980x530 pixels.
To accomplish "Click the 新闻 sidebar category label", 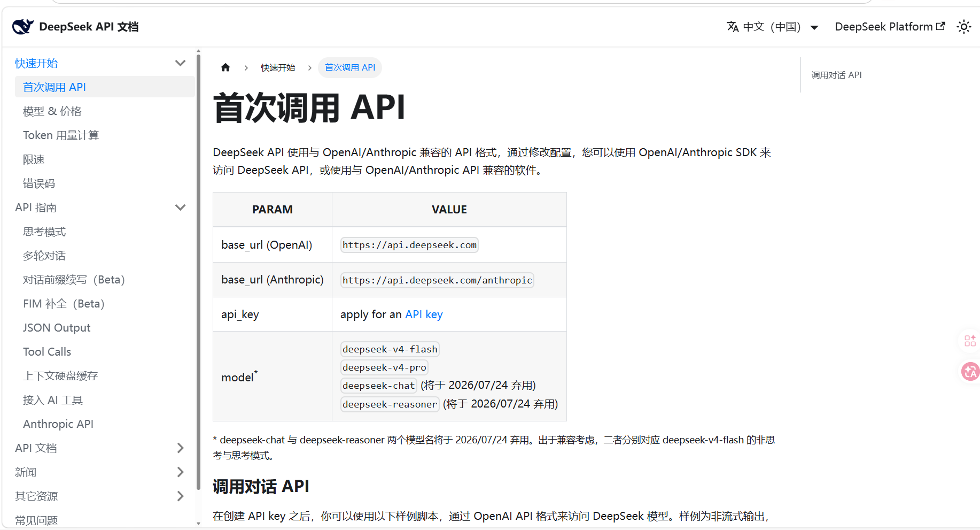I will point(26,472).
